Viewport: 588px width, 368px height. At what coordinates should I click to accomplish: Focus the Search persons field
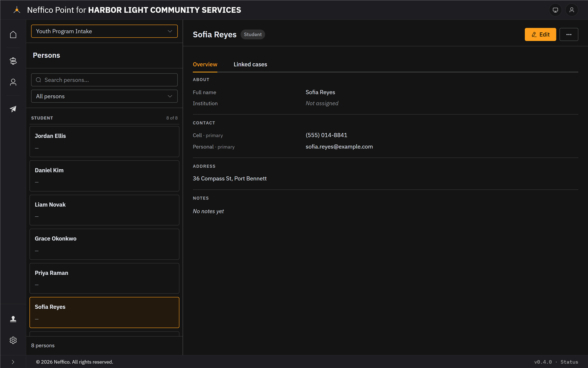pyautogui.click(x=105, y=80)
